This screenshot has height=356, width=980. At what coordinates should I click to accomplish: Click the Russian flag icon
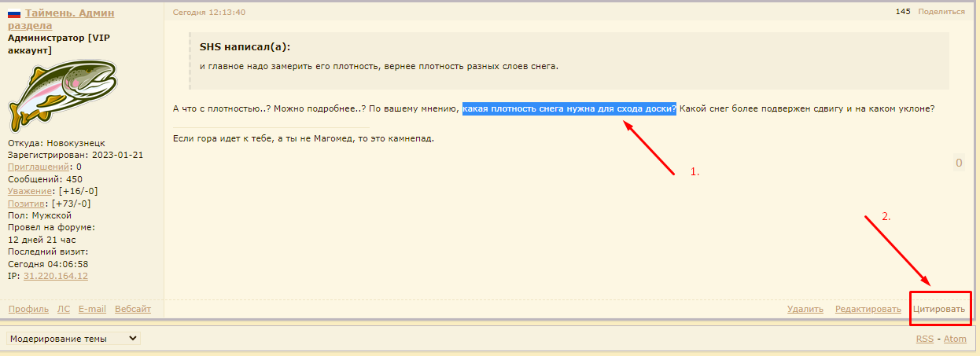[x=14, y=14]
